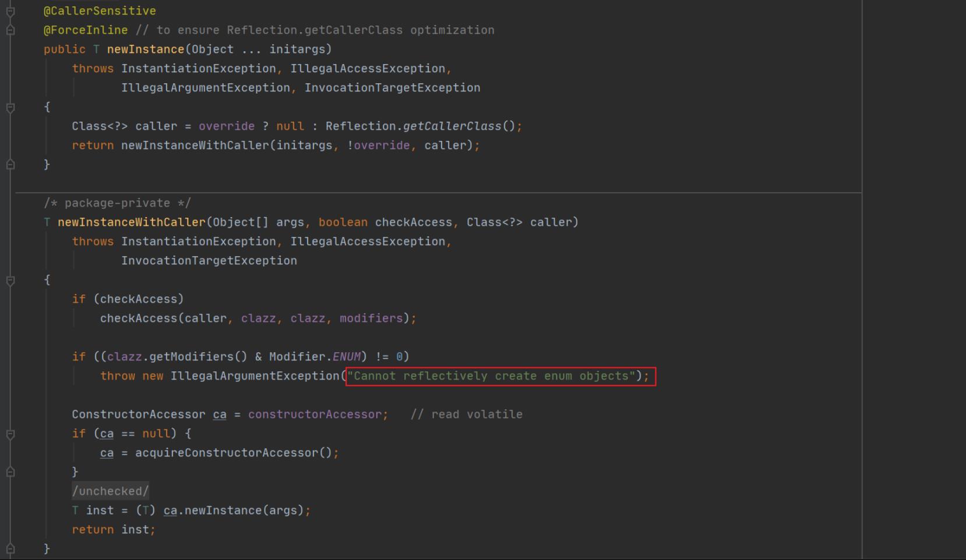The height and width of the screenshot is (560, 966).
Task: Click the Reflection.getCallerClass() call
Action: (421, 126)
